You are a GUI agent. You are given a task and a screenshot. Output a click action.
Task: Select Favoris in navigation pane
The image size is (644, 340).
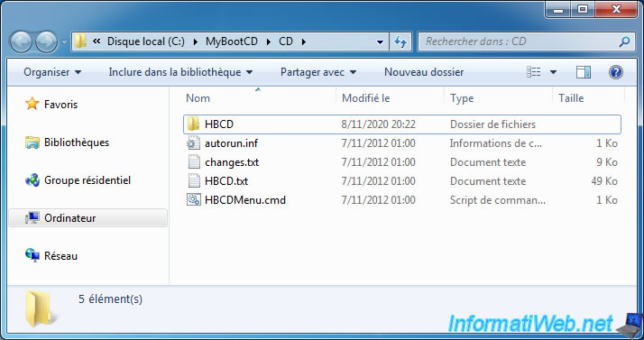click(60, 105)
